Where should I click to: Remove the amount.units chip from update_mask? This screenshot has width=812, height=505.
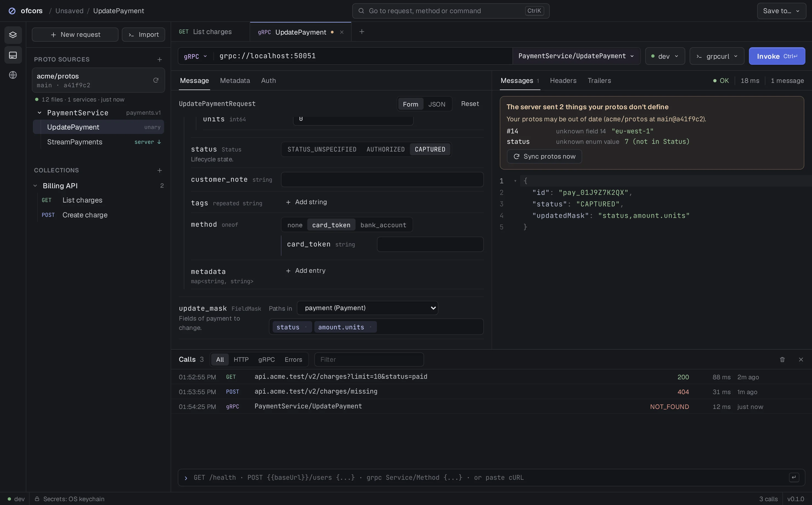(x=370, y=327)
